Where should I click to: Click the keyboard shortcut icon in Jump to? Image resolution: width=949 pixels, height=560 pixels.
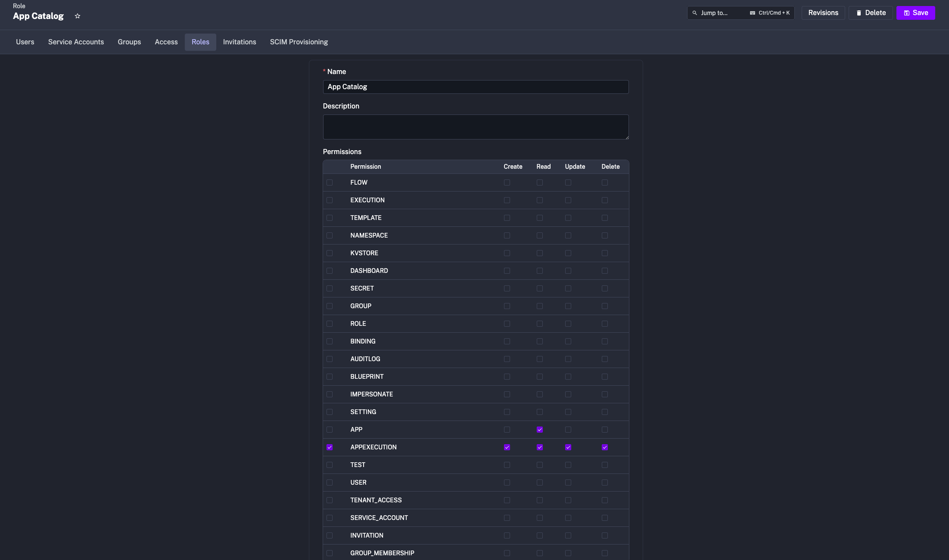click(752, 13)
